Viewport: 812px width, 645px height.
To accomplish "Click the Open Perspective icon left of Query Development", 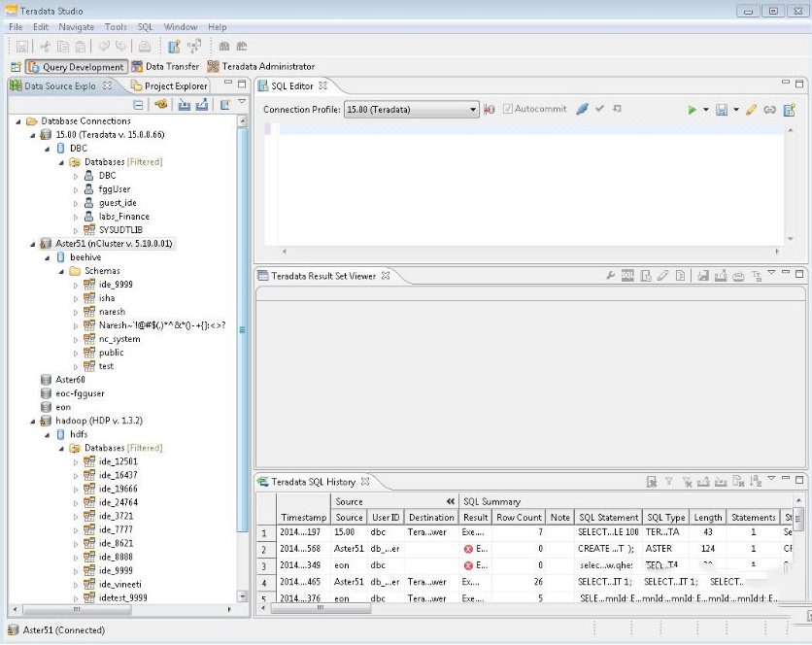I will click(x=17, y=67).
